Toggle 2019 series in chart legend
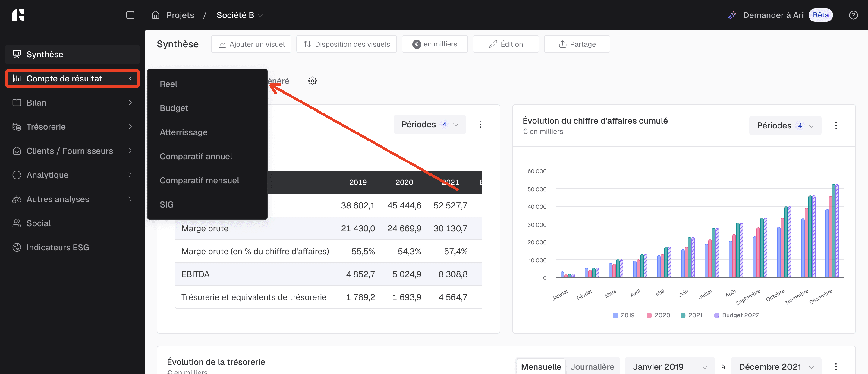Screen dimensions: 868x374 [623, 315]
